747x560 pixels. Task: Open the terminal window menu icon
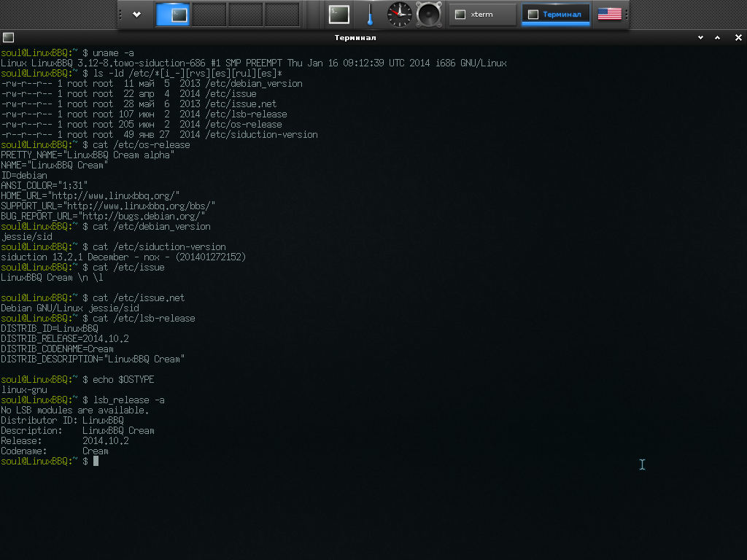click(x=8, y=38)
